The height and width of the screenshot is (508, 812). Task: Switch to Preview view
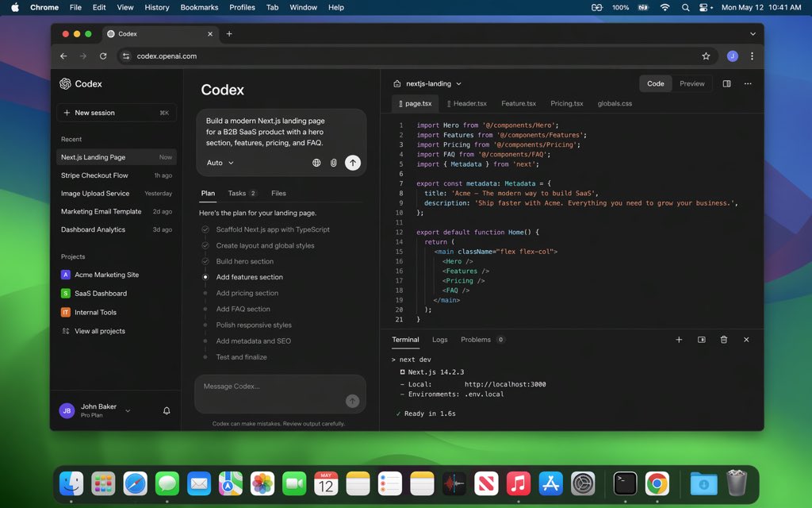point(691,83)
